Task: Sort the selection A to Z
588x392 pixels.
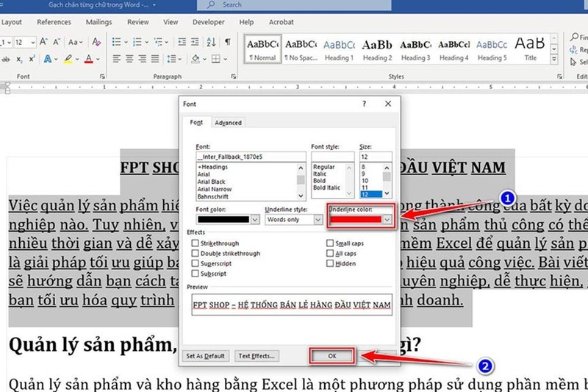Action: 211,42
